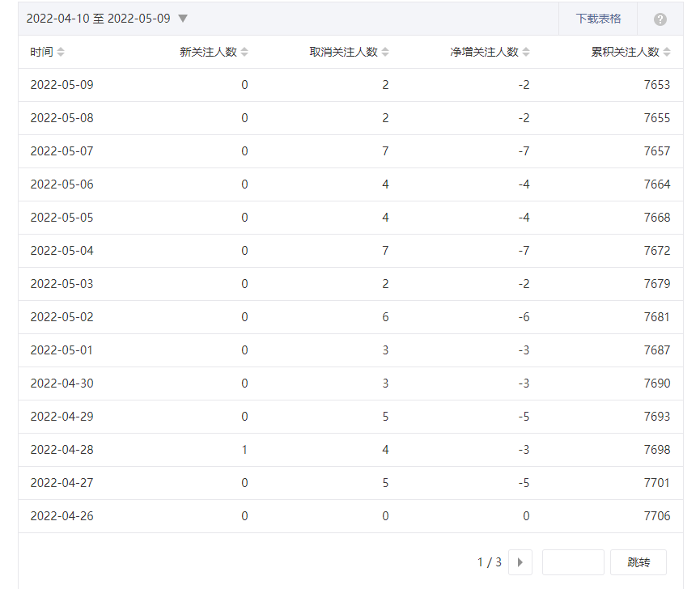Image resolution: width=700 pixels, height=589 pixels.
Task: Click net change -7 on 2022-05-07
Action: click(524, 151)
